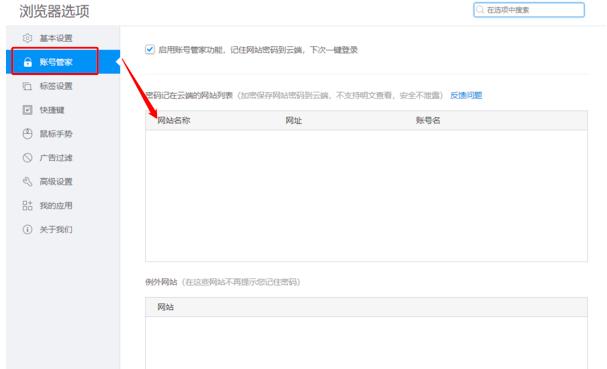Click the apps grid icon beside 我的应用
Viewport: 607px width, 369px height.
point(27,206)
